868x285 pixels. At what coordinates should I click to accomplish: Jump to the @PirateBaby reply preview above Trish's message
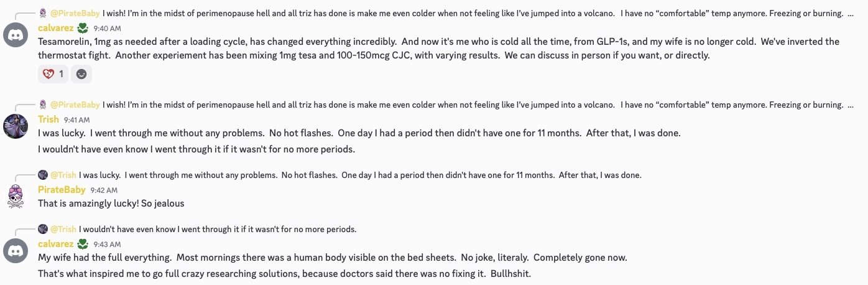click(x=447, y=105)
